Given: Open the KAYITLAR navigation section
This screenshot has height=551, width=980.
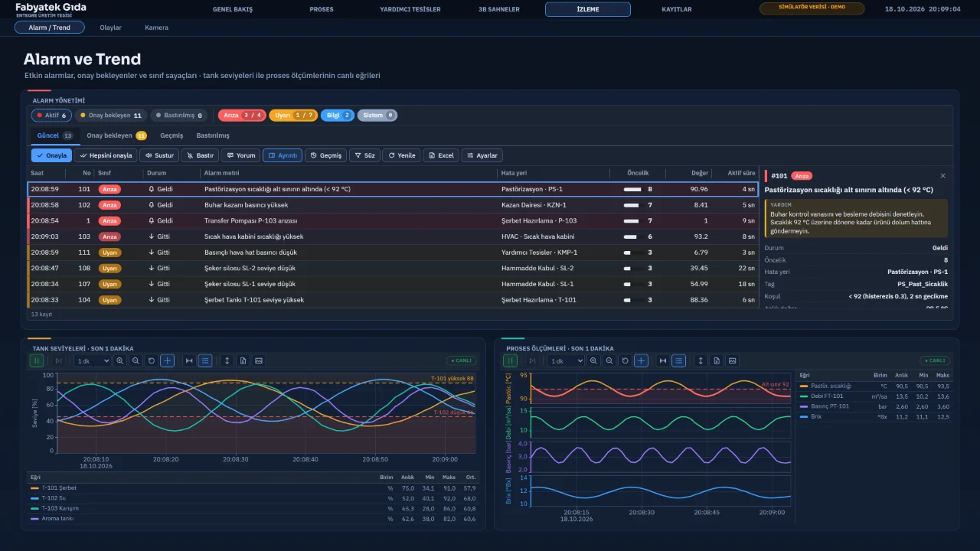Looking at the screenshot, I should pyautogui.click(x=677, y=9).
